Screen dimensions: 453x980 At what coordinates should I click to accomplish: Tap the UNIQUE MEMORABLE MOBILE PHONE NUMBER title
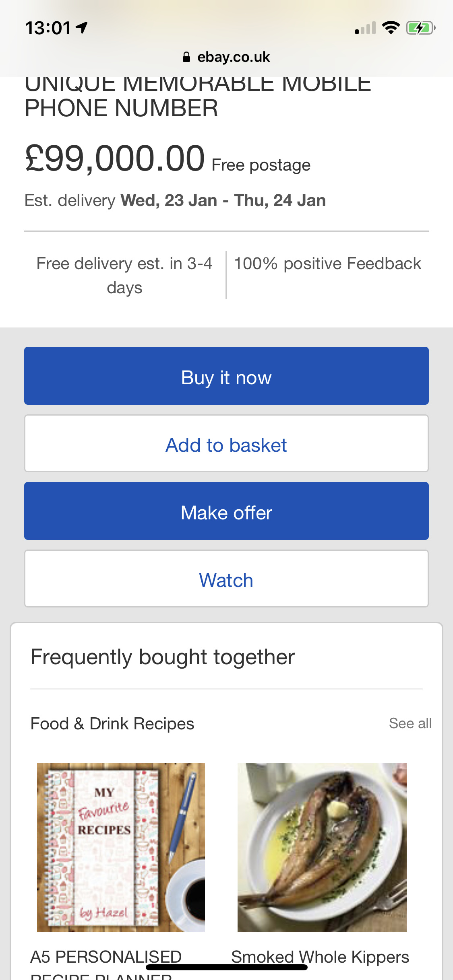point(197,97)
